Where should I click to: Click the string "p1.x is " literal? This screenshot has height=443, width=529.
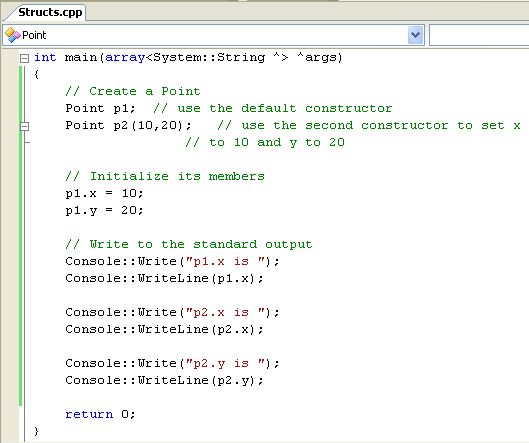click(226, 261)
